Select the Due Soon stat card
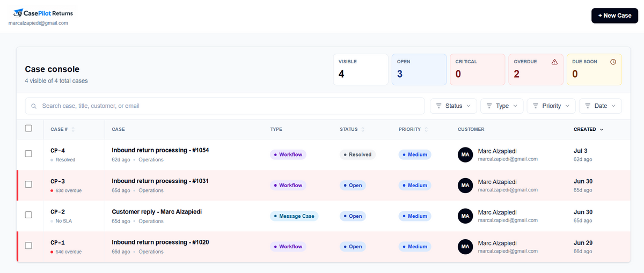Viewport: 644px width, 273px height. pyautogui.click(x=595, y=69)
